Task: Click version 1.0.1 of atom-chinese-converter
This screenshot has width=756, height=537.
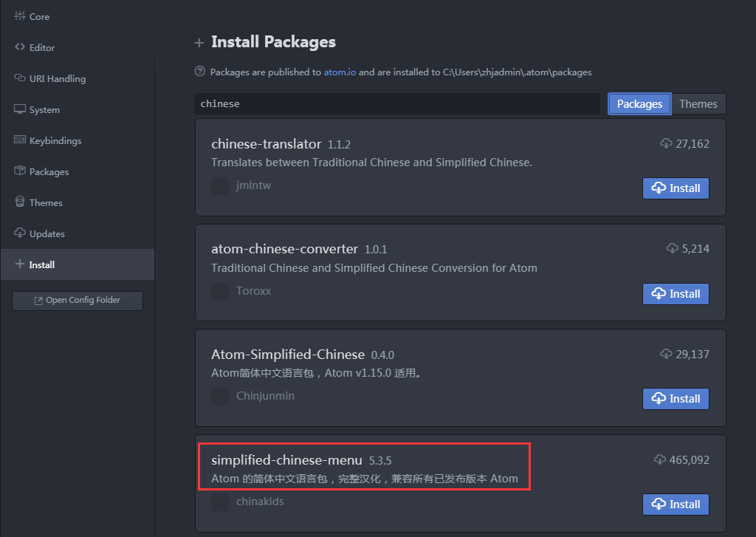Action: (x=376, y=250)
